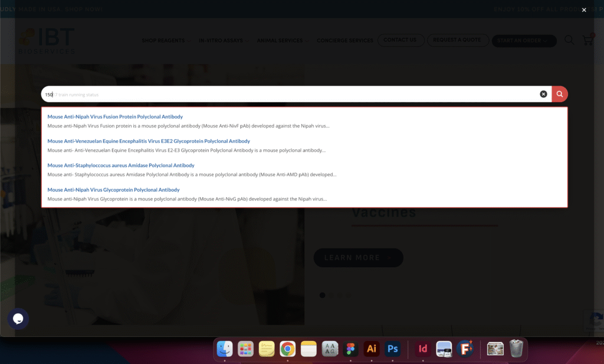This screenshot has width=604, height=364.
Task: Click the IBT Bioservices logo
Action: tap(47, 41)
